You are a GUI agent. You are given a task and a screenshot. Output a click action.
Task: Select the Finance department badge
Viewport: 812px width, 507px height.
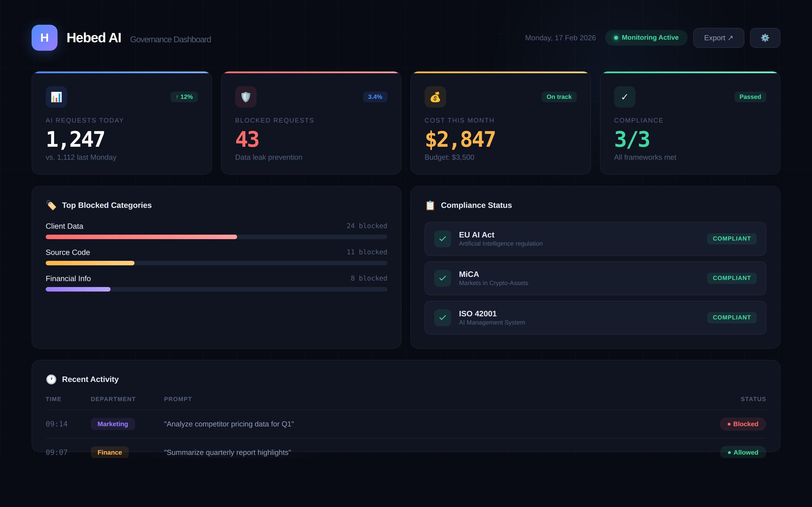click(x=109, y=452)
